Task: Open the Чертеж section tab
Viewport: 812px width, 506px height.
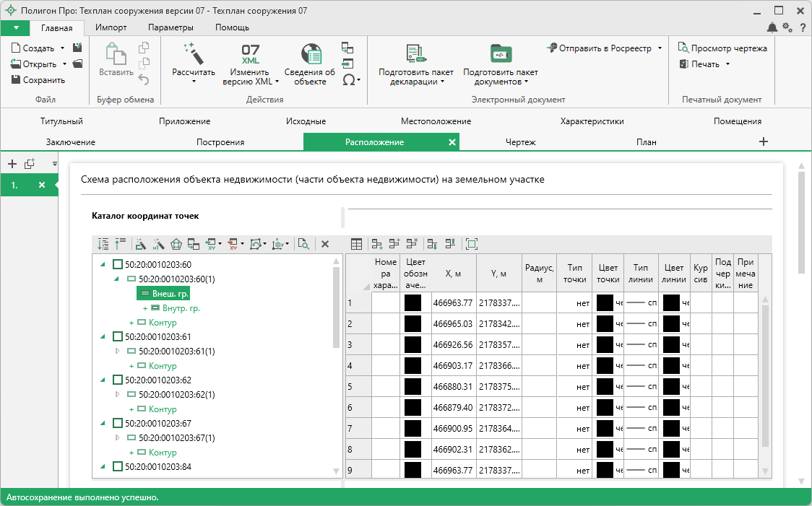Action: 520,142
